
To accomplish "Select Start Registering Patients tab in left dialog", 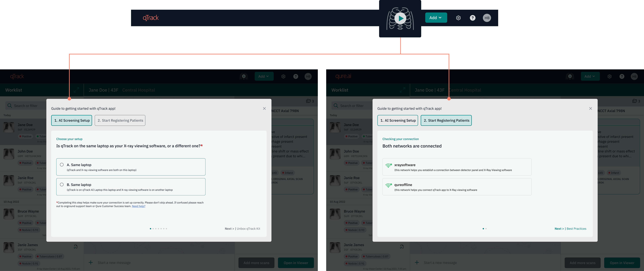I will point(120,120).
